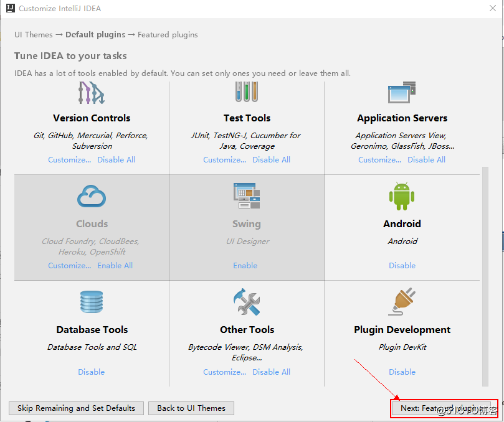Screen dimensions: 504x422
Task: Close the Customize IntelliJ IDEA dialog
Action: (492, 8)
